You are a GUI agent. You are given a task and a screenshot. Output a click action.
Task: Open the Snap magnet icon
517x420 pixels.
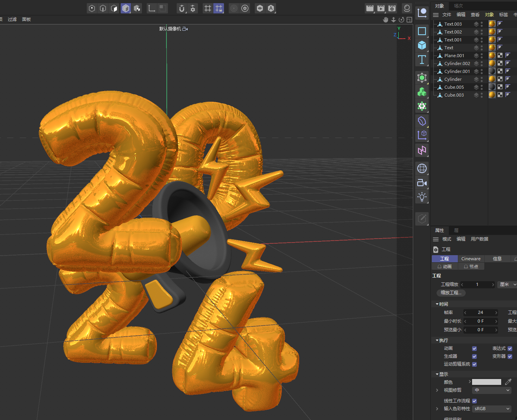click(x=181, y=8)
